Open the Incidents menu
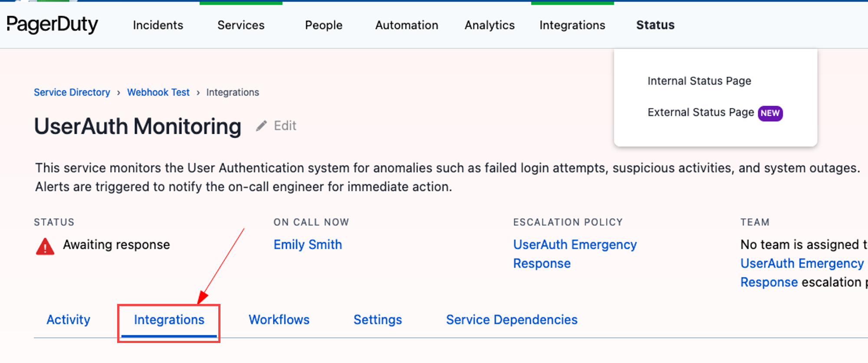The image size is (868, 363). [x=158, y=25]
